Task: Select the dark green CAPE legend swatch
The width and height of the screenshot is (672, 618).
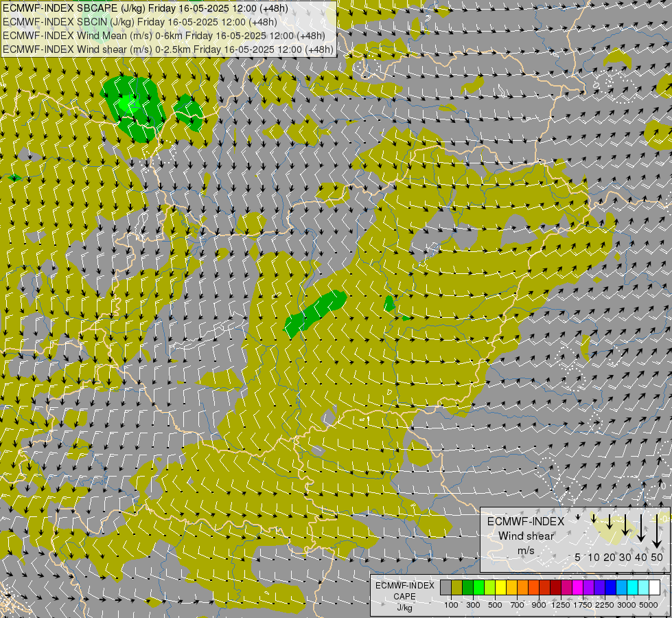Action: (x=467, y=588)
